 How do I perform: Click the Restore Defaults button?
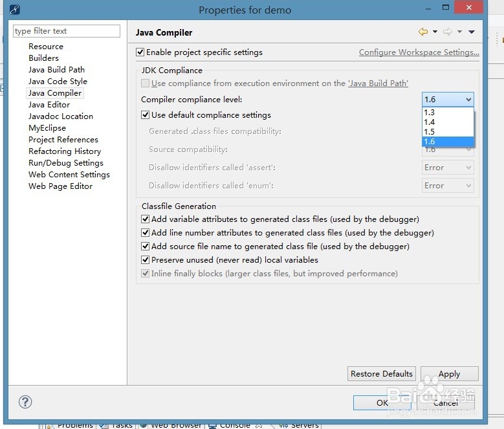(x=382, y=374)
